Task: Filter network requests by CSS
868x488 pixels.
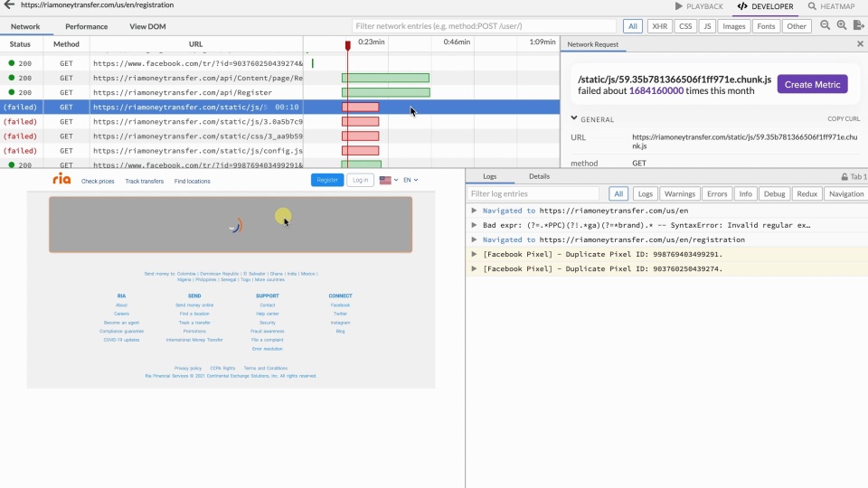Action: (x=685, y=26)
